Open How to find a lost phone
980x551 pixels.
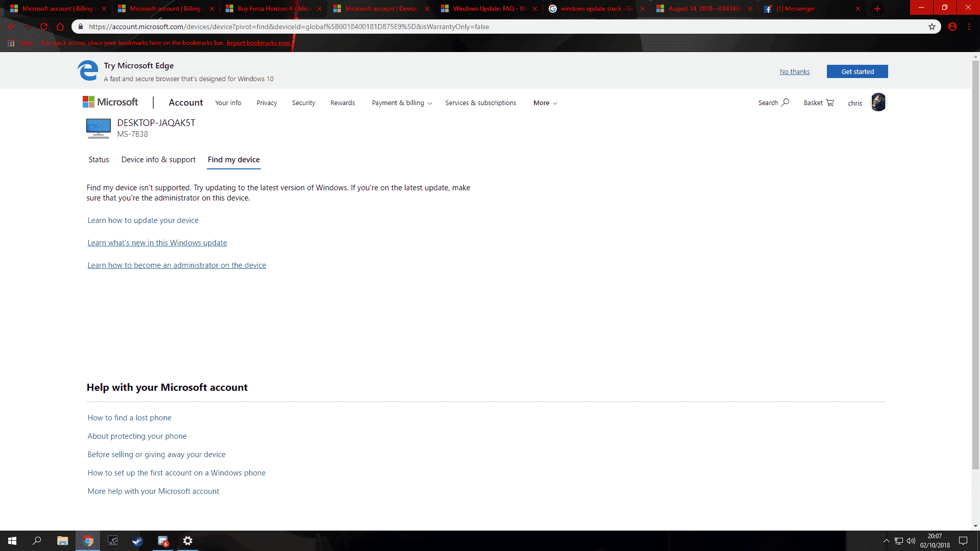pos(129,418)
